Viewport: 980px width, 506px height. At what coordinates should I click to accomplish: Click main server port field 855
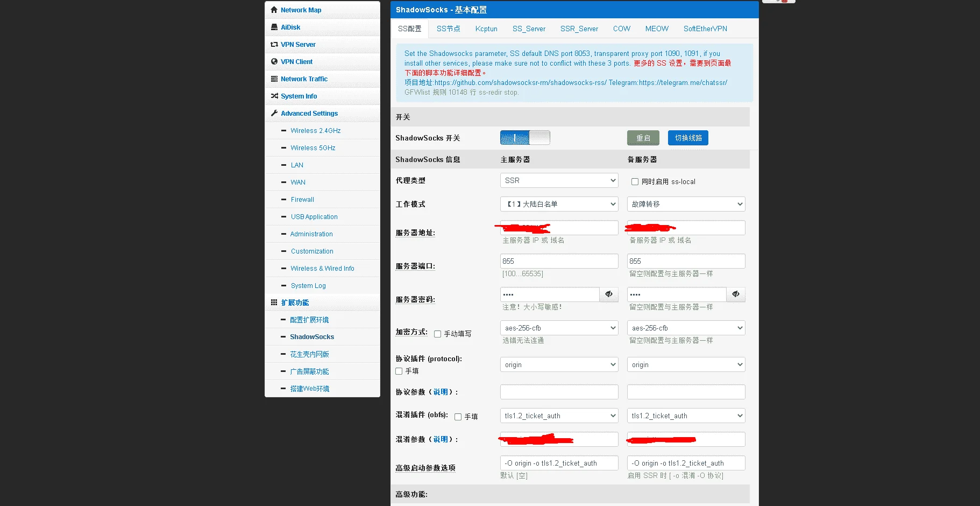pyautogui.click(x=559, y=261)
